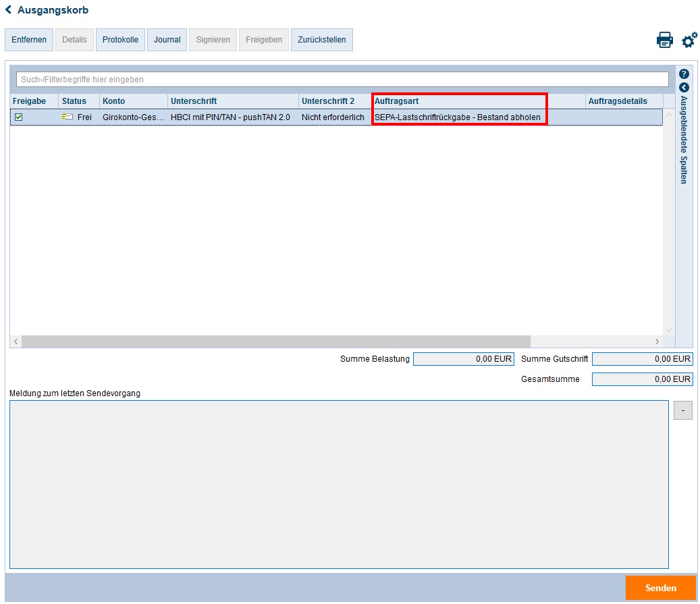This screenshot has width=700, height=604.
Task: Click the Meldung zum letzten Sendevorgang box
Action: (x=340, y=485)
